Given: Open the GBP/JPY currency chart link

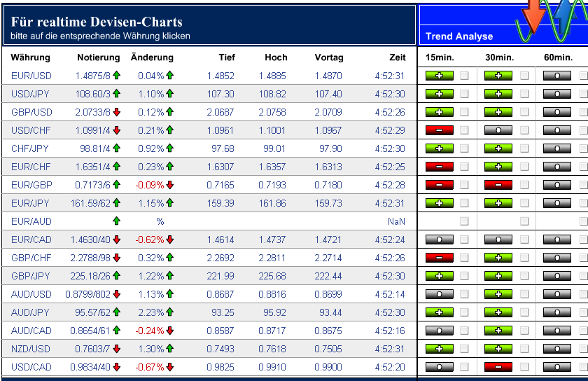Looking at the screenshot, I should [31, 275].
